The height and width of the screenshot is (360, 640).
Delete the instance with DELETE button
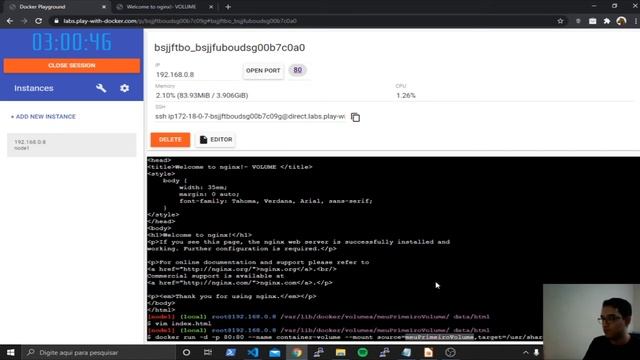[x=170, y=140]
